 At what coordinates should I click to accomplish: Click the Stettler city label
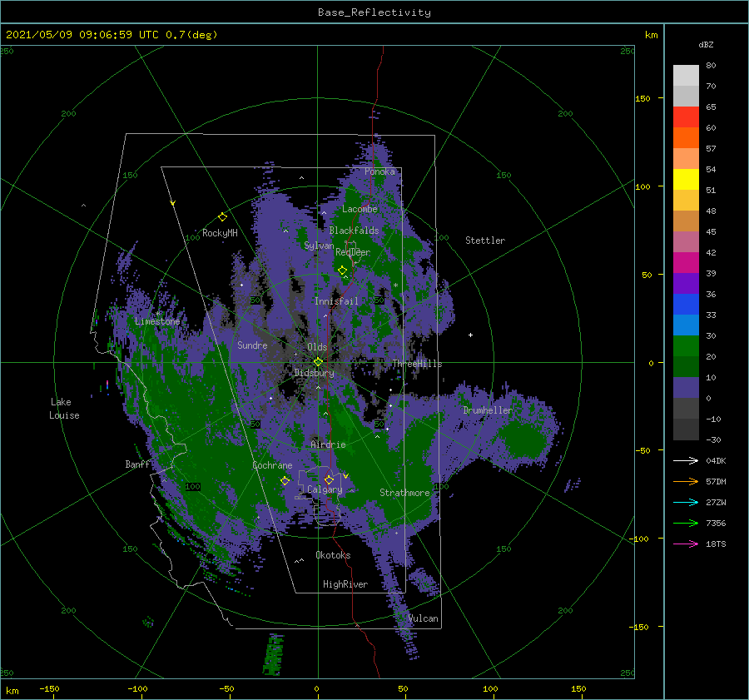pos(485,241)
